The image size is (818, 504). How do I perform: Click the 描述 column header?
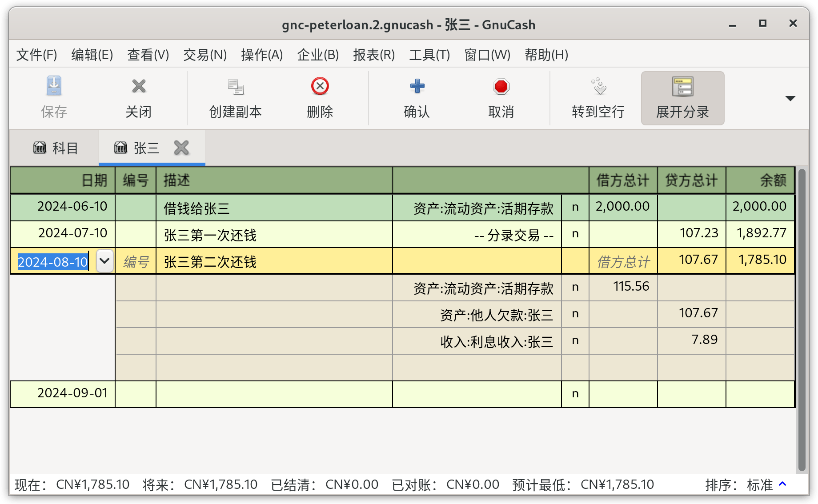pos(274,180)
